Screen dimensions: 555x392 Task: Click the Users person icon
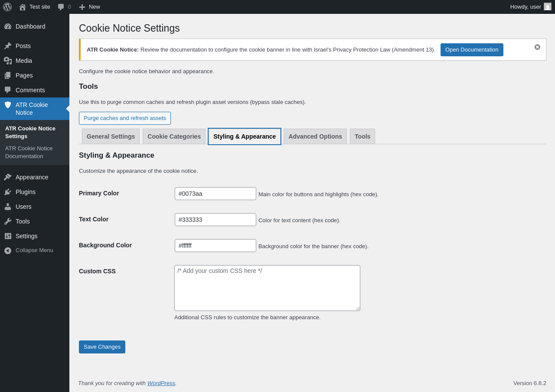[8, 207]
